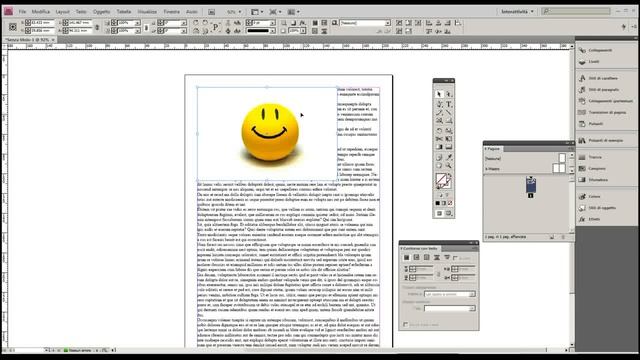Select the Scissors tool
Viewport: 640px width, 360px height.
click(439, 139)
